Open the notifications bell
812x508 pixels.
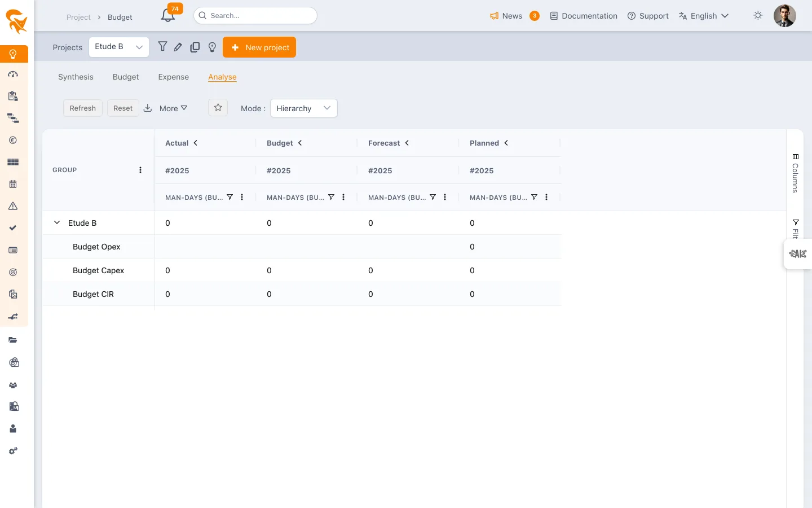point(168,16)
